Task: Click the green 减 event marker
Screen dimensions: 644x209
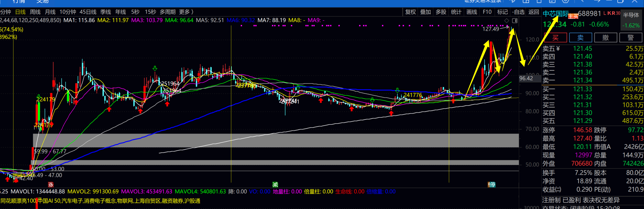Action: (x=275, y=184)
